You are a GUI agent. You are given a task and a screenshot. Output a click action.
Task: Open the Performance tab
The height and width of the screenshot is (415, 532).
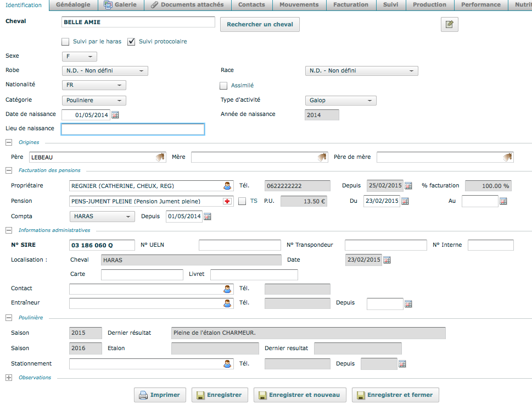coord(481,5)
